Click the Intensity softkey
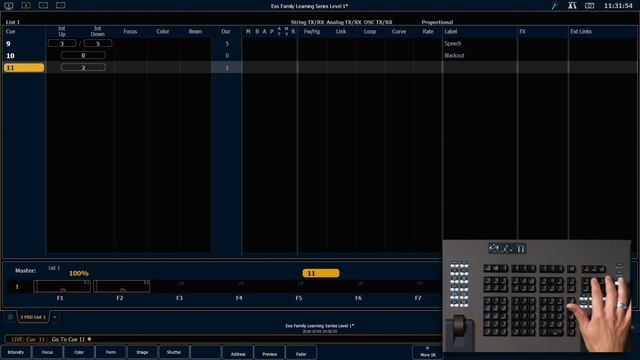 16,352
